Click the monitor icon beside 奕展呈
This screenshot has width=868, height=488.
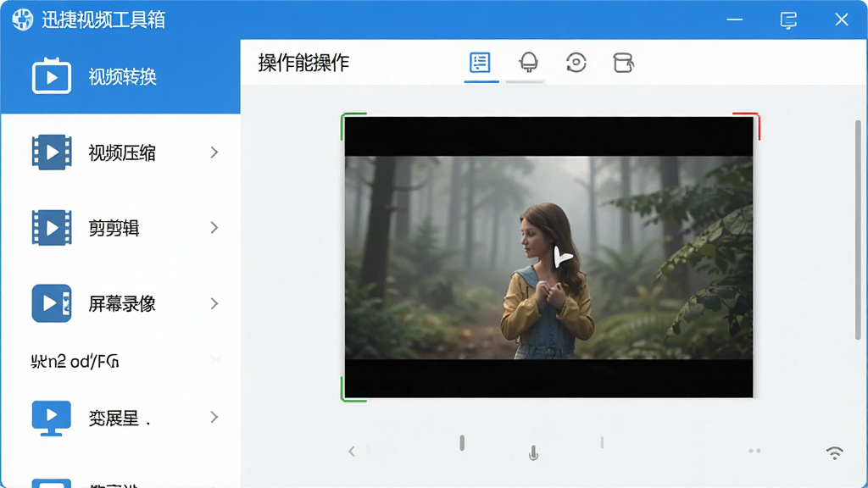[52, 418]
